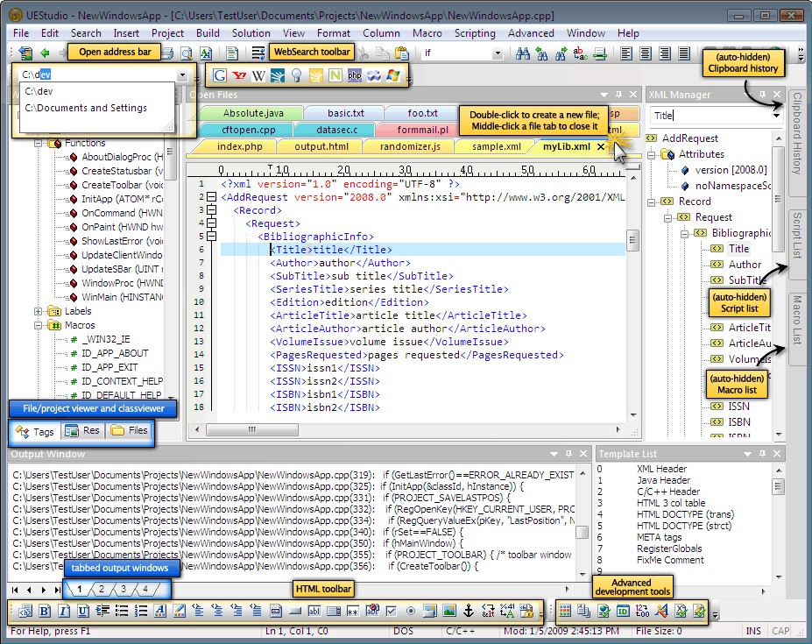
Task: Toggle auto-hide pin on Open Files panel
Action: pos(618,95)
